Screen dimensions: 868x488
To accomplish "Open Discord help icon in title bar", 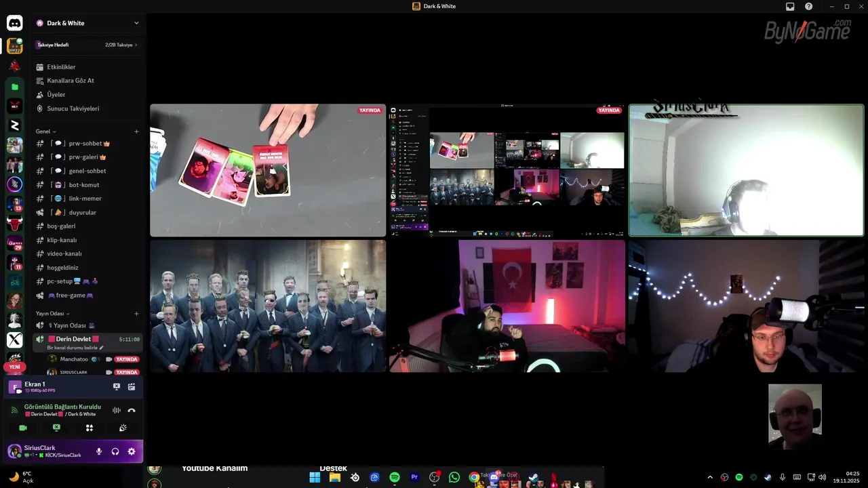I will coord(808,6).
